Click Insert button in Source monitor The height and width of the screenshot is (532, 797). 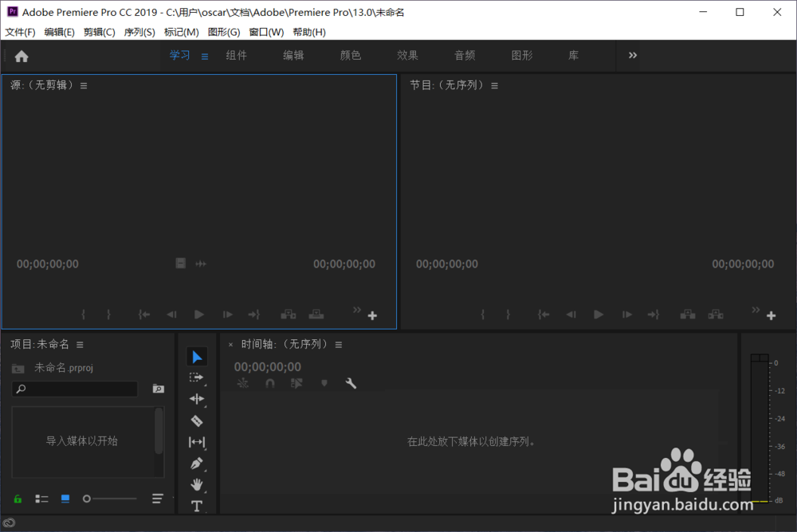click(x=289, y=315)
